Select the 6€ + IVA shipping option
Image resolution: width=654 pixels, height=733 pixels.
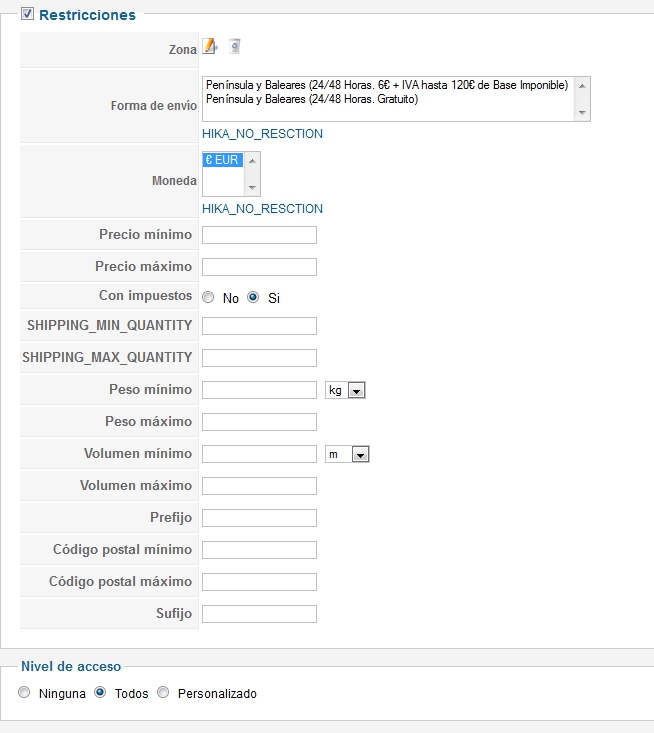(386, 85)
